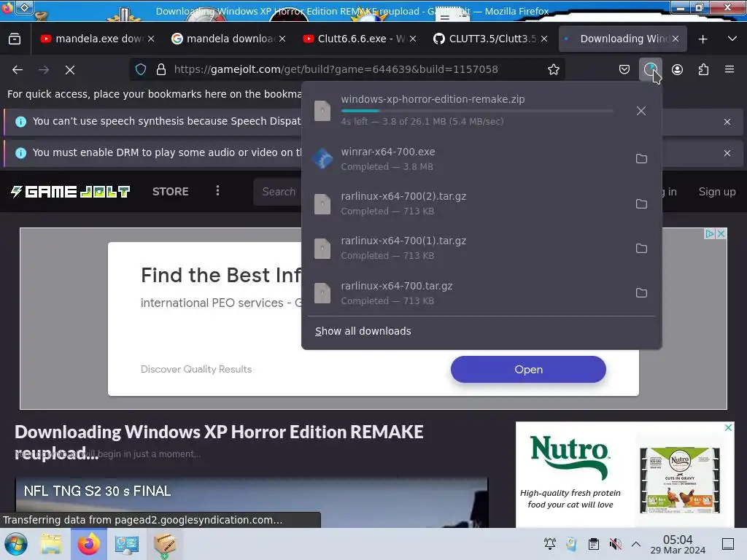Close the Clutt6.6.6.exe tab

413,39
